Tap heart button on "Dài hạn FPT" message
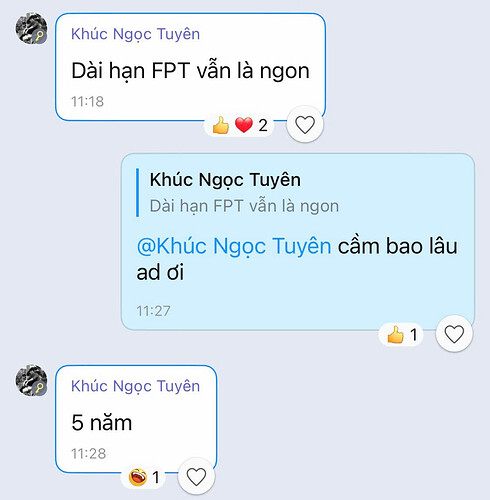The width and height of the screenshot is (490, 500). point(305,125)
